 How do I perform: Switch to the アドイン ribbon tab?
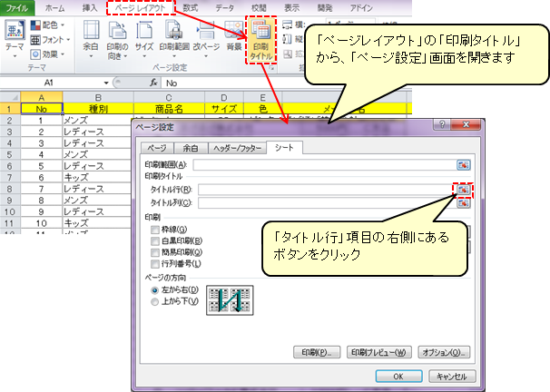(361, 8)
